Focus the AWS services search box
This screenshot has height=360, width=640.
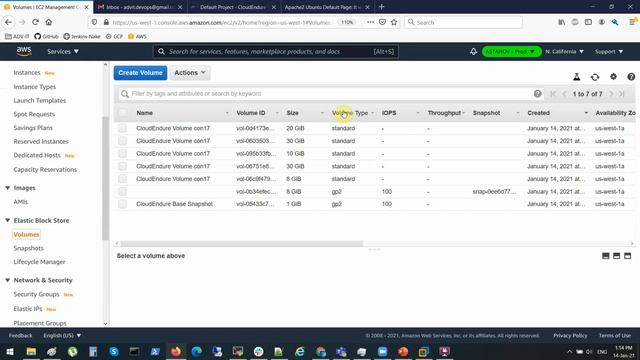pyautogui.click(x=276, y=51)
